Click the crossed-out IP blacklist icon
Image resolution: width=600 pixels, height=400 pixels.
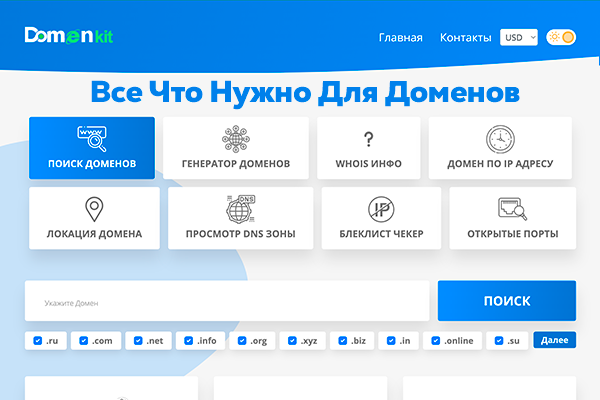point(381,209)
